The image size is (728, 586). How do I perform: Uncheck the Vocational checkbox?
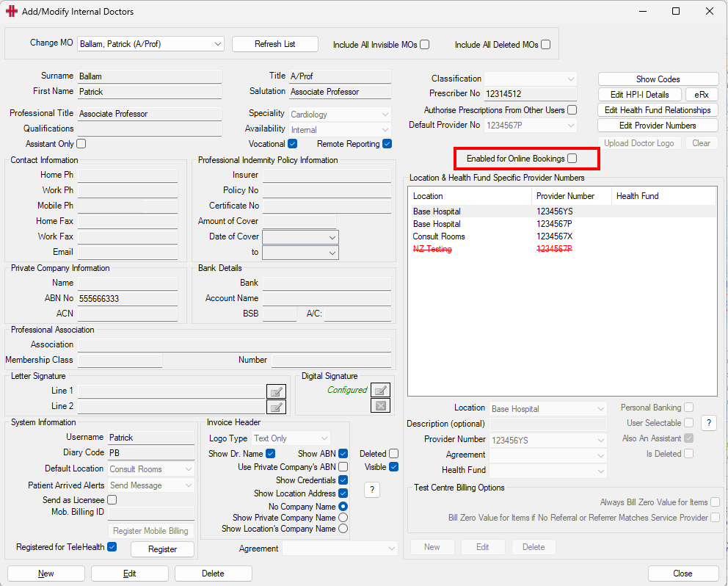point(293,144)
